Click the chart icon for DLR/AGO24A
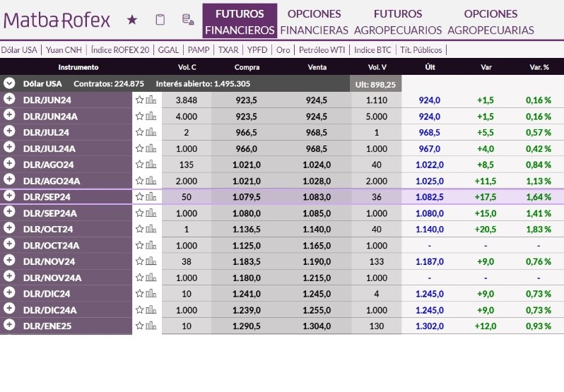 151,181
